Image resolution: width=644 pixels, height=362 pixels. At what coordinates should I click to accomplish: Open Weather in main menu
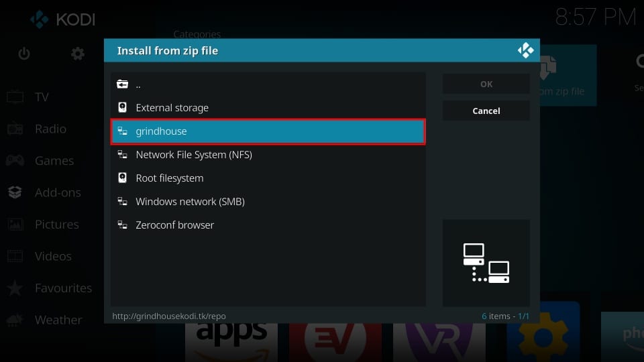58,320
